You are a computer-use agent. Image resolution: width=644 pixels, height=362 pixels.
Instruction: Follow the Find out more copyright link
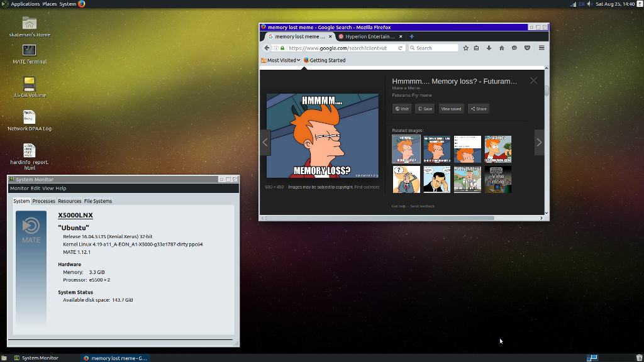367,187
